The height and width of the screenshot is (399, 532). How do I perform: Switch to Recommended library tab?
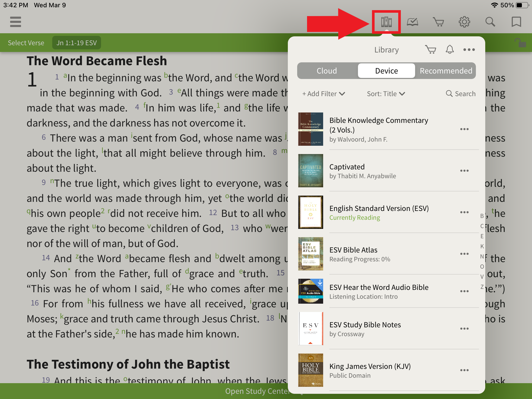click(445, 70)
